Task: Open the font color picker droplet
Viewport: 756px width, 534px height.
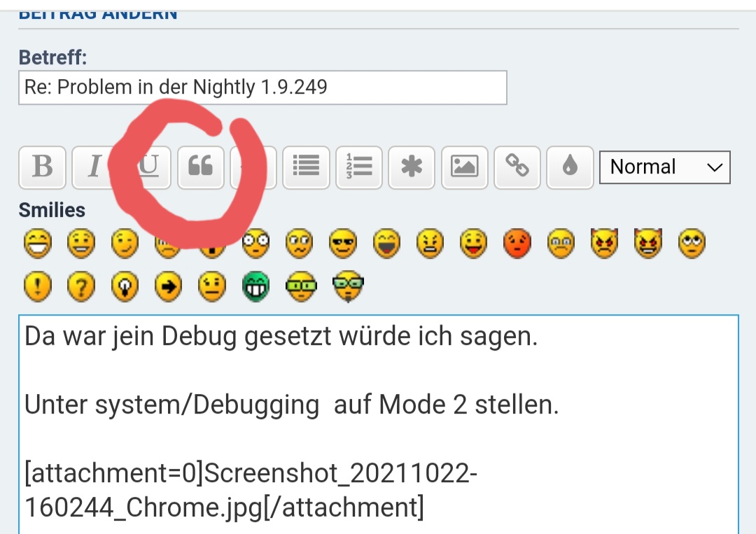Action: tap(570, 167)
